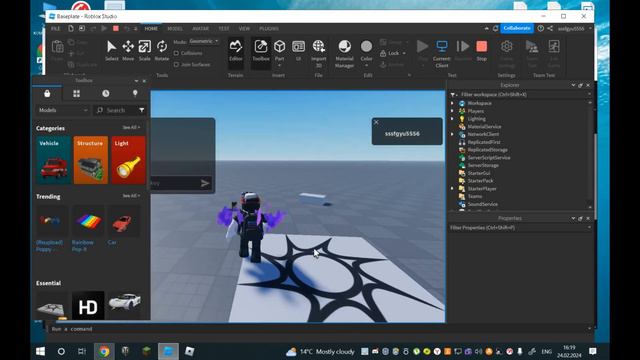
Task: Close the sssfgyu5556 player popup
Action: coord(376,122)
